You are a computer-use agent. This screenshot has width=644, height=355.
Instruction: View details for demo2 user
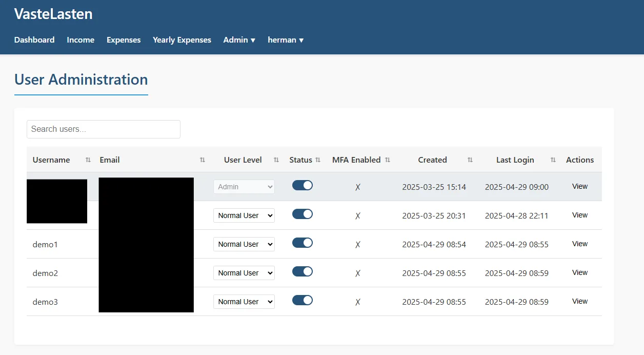point(580,272)
